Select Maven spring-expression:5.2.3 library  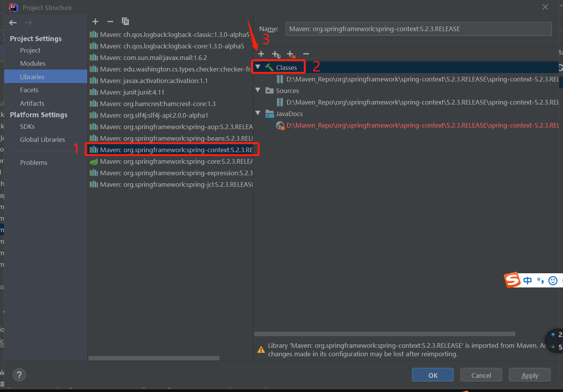tap(170, 173)
